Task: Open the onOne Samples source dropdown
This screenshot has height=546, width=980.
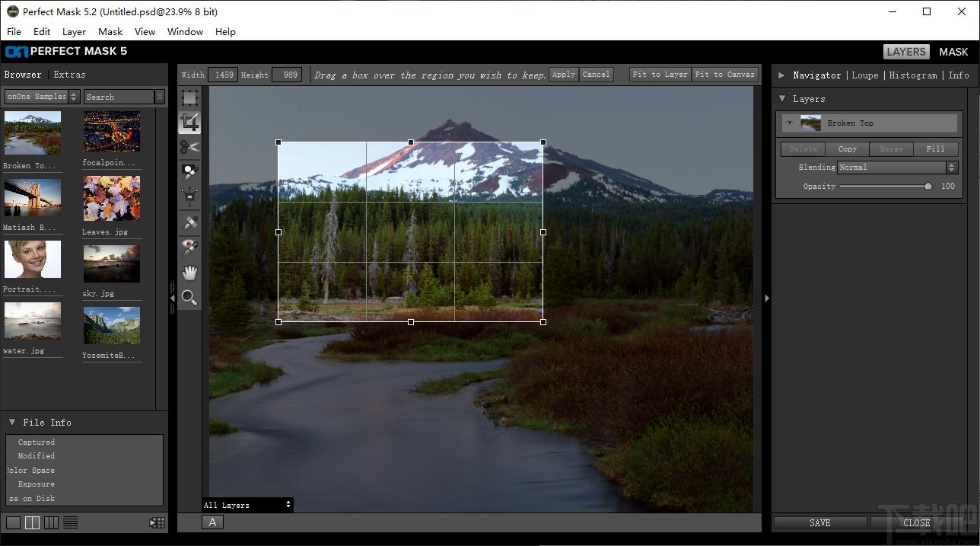Action: tap(42, 97)
